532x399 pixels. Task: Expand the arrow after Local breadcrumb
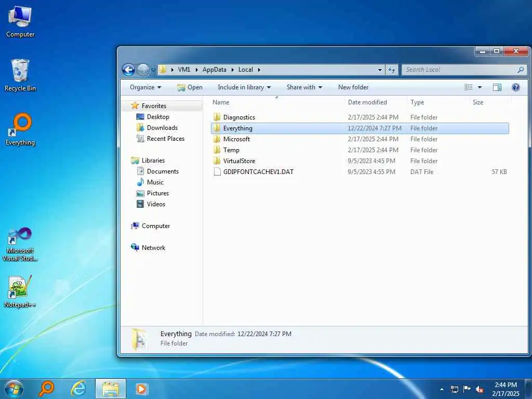pos(259,70)
